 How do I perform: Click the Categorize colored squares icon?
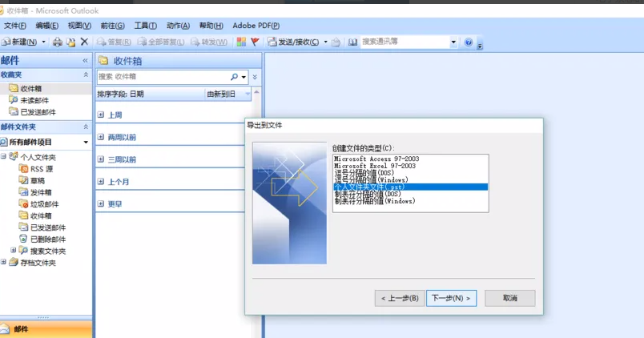click(241, 42)
